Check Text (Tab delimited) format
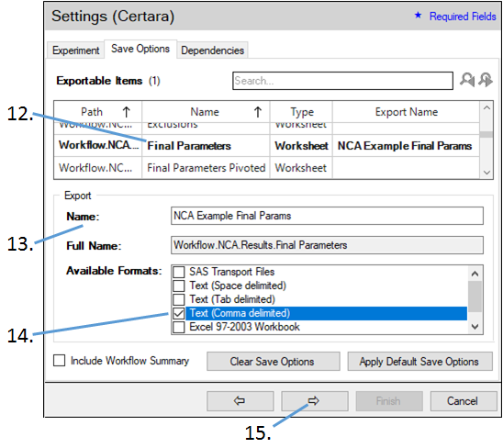 [x=179, y=299]
